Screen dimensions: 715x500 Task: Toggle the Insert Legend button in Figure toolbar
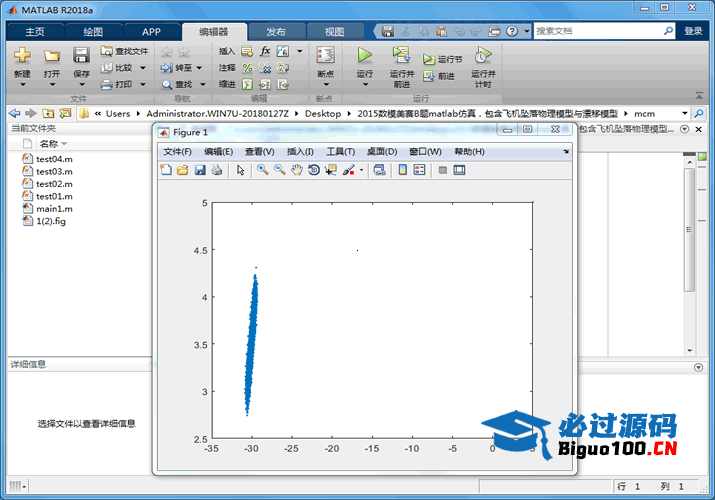pos(419,170)
